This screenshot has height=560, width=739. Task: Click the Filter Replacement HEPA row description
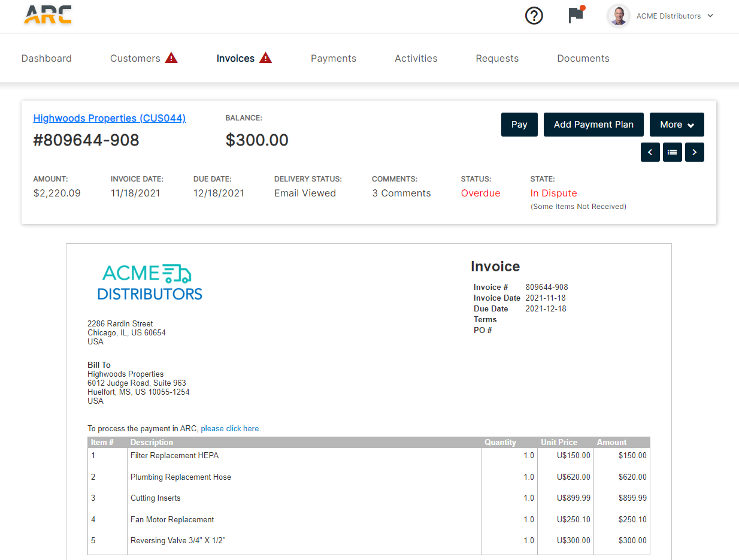click(174, 456)
